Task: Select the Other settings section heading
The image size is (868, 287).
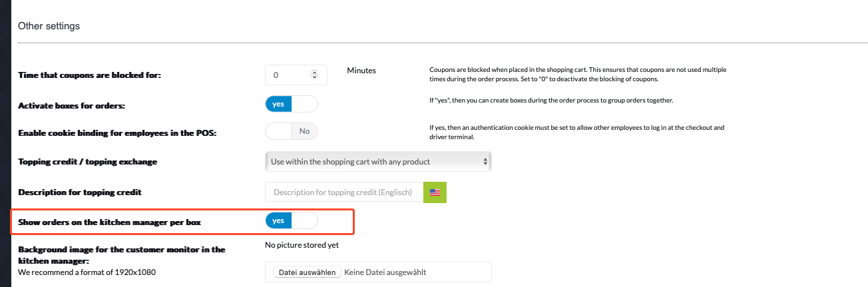Action: 49,26
